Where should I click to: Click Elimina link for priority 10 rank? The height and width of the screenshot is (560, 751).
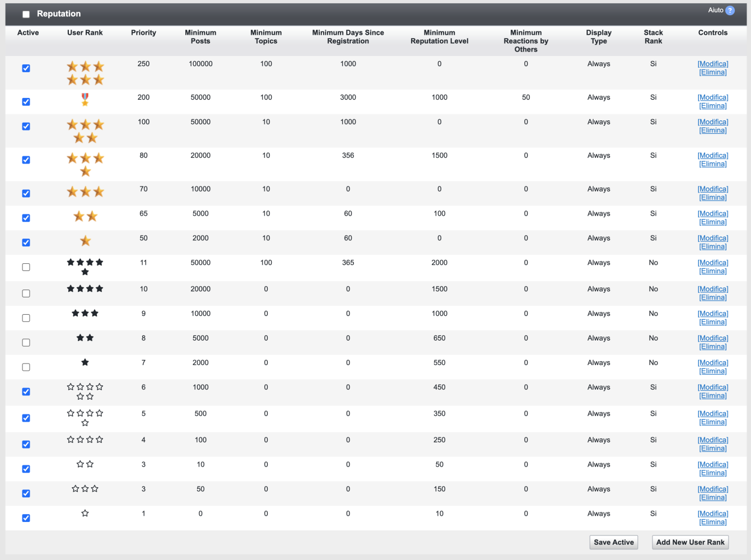click(x=712, y=297)
